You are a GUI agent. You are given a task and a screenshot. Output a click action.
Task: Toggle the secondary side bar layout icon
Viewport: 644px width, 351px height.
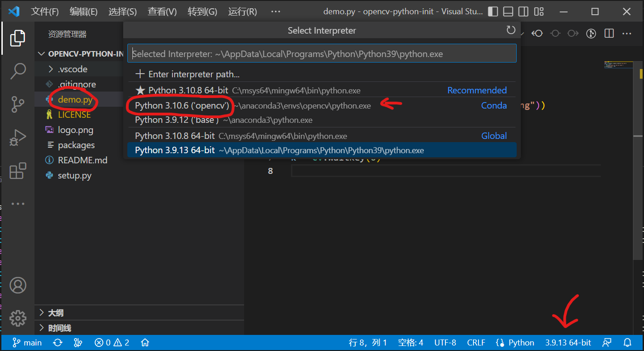pyautogui.click(x=523, y=12)
